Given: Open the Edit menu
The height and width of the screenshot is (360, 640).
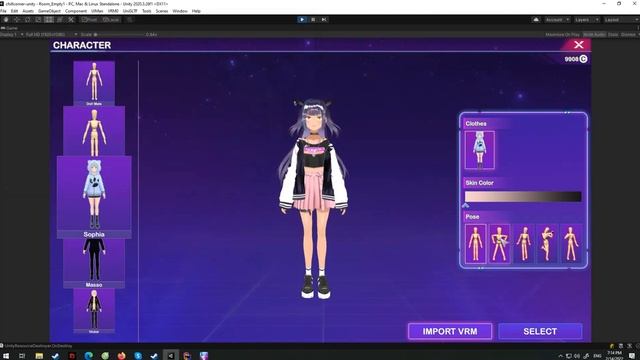Looking at the screenshot, I should click(x=14, y=11).
